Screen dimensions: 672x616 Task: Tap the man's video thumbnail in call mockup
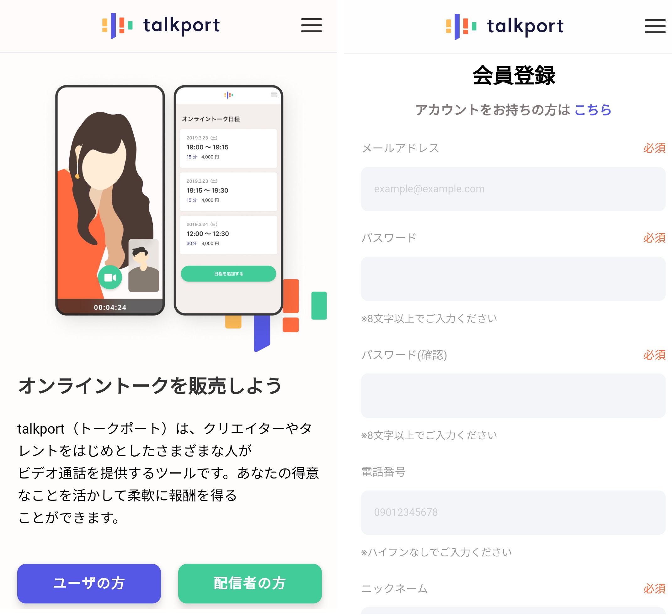click(144, 266)
